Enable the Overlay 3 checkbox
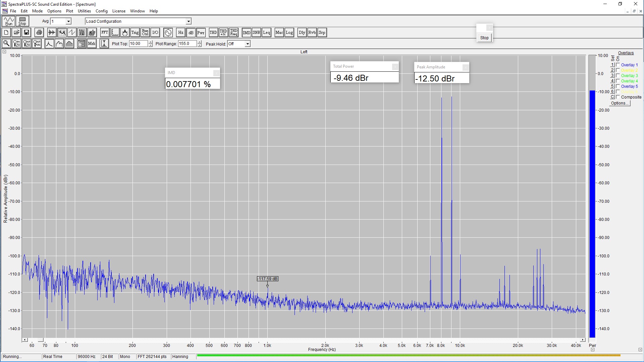644x362 pixels. coord(618,75)
